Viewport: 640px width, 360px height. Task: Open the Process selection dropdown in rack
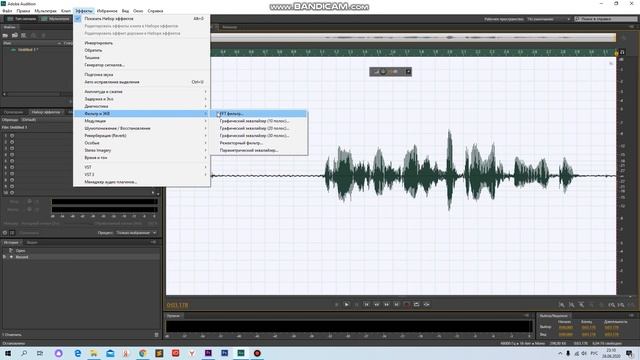tap(137, 233)
